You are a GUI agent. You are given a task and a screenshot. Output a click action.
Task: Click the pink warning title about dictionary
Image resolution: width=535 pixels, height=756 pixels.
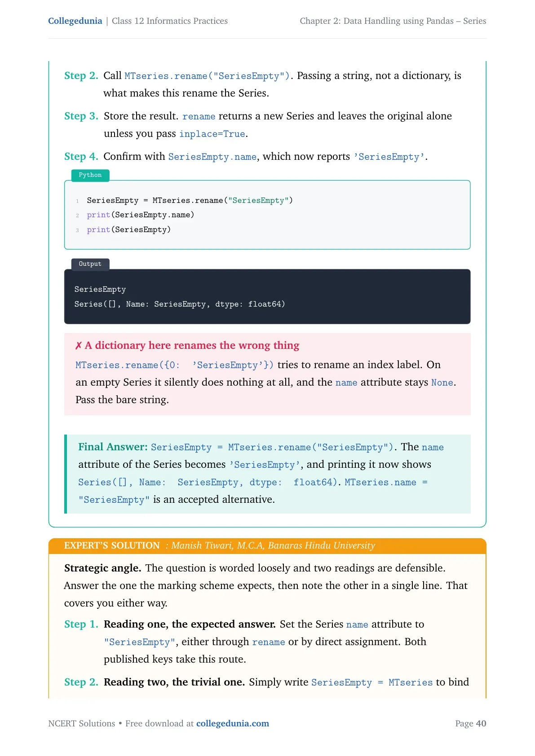click(x=192, y=345)
